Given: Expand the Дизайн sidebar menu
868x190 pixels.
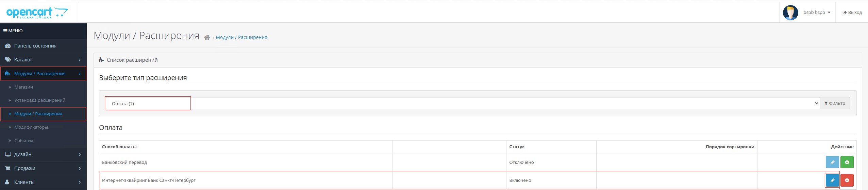Looking at the screenshot, I should point(43,154).
